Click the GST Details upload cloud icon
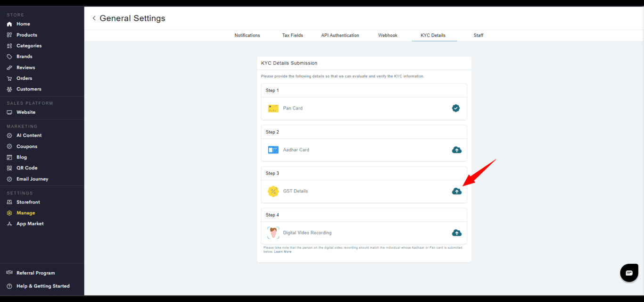The width and height of the screenshot is (644, 302). 456,191
